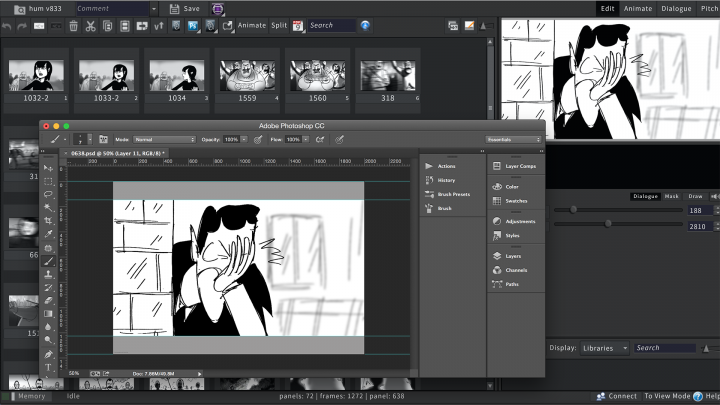This screenshot has width=720, height=405.
Task: Click the undo arrow icon
Action: click(x=8, y=25)
